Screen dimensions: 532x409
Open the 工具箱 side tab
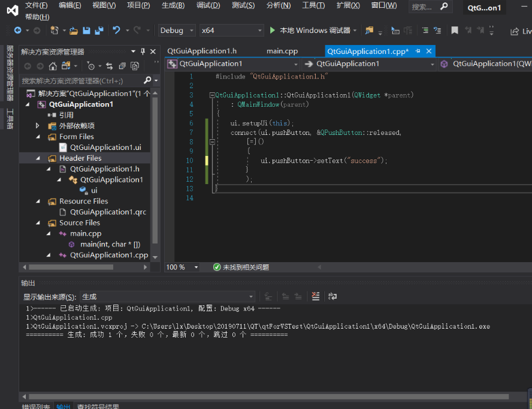point(10,119)
